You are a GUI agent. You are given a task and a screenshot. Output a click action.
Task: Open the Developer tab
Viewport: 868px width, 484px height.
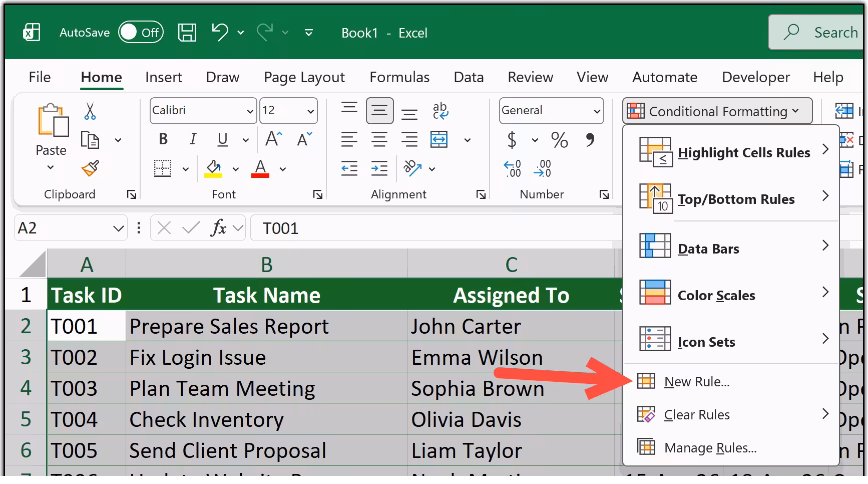(x=756, y=77)
